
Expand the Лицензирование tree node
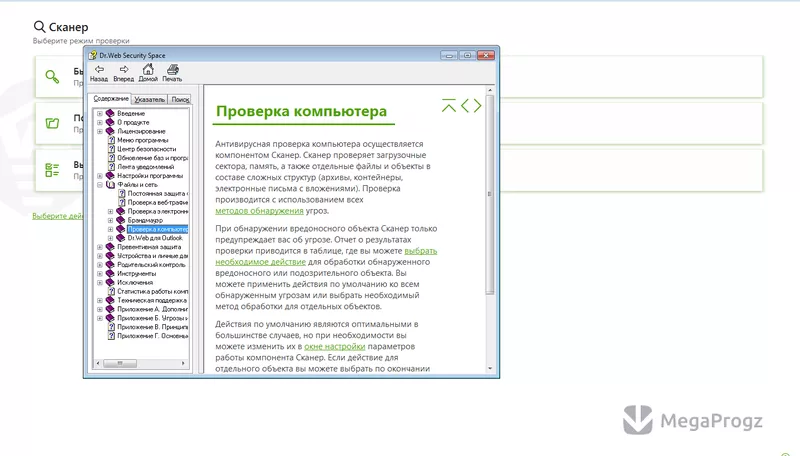[100, 131]
